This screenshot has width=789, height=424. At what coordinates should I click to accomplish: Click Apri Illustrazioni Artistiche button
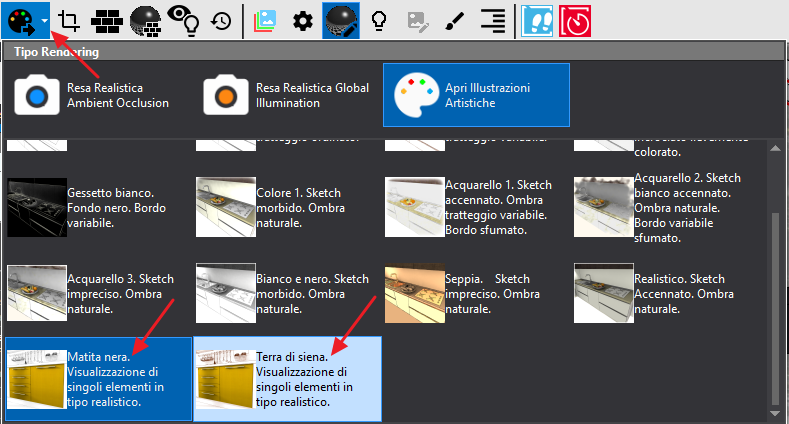(476, 95)
